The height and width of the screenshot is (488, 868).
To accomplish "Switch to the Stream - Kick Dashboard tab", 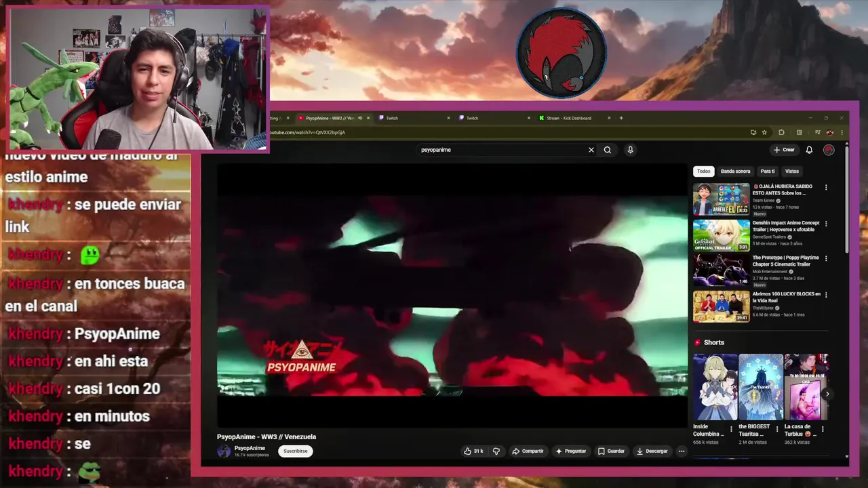I will (574, 118).
